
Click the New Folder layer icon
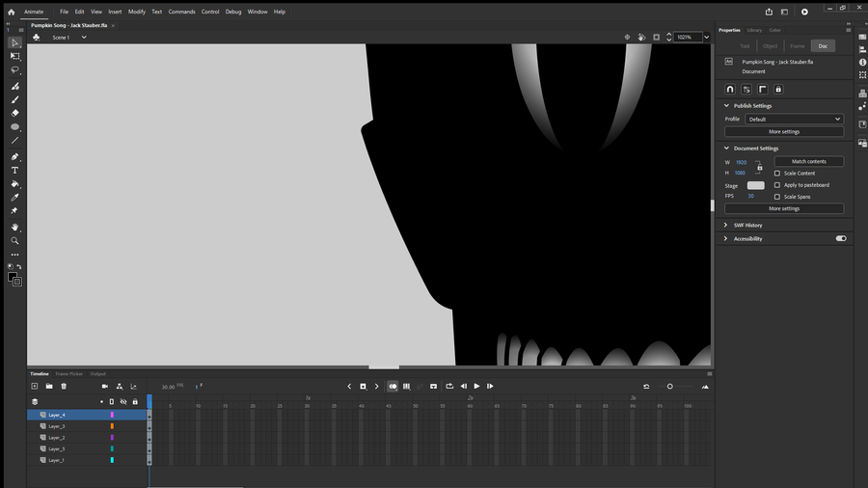pos(49,386)
